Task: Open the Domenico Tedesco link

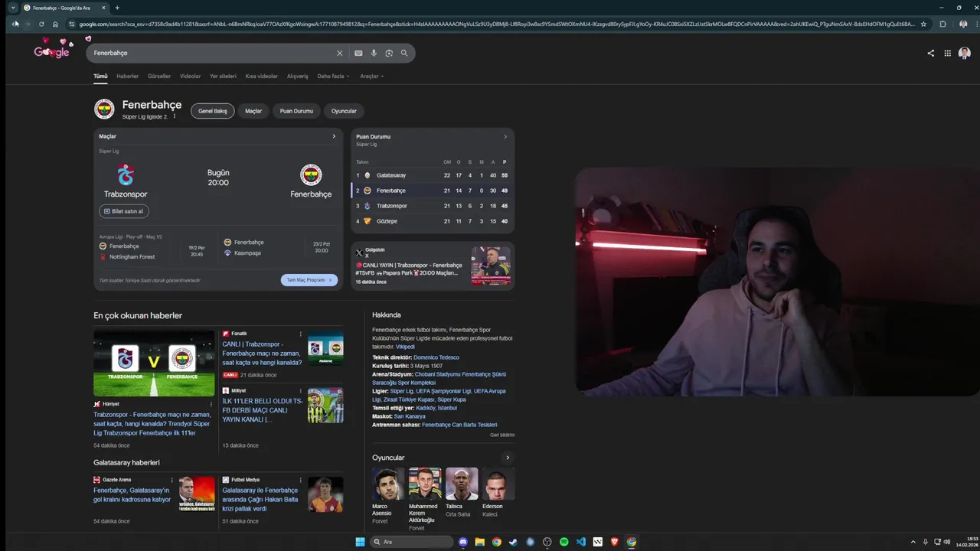Action: 436,357
